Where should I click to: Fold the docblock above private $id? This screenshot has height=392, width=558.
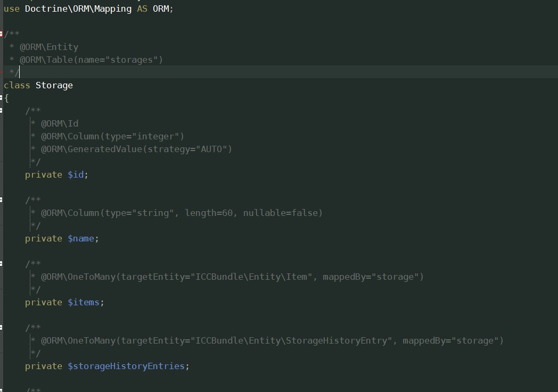pos(1,111)
